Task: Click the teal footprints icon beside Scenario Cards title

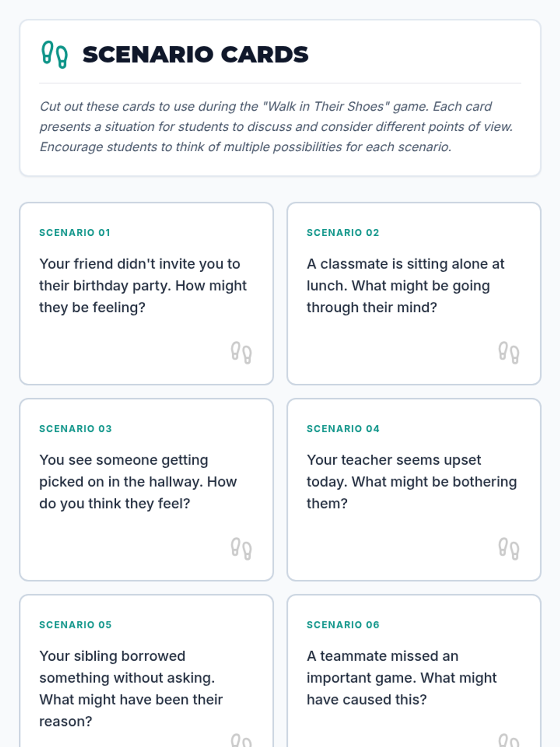Action: [55, 55]
